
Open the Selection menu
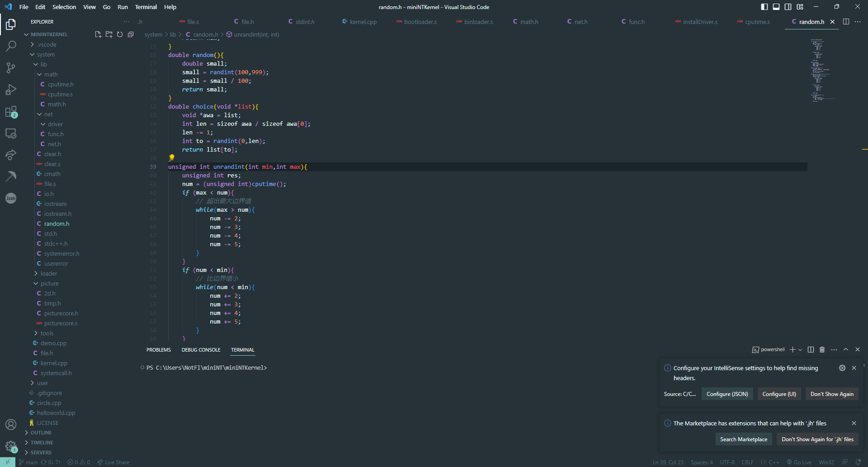pyautogui.click(x=64, y=7)
